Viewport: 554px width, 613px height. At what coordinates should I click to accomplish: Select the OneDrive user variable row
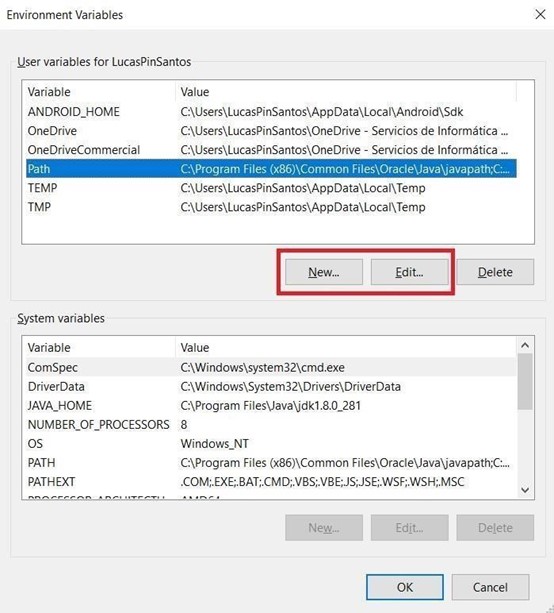click(x=271, y=131)
